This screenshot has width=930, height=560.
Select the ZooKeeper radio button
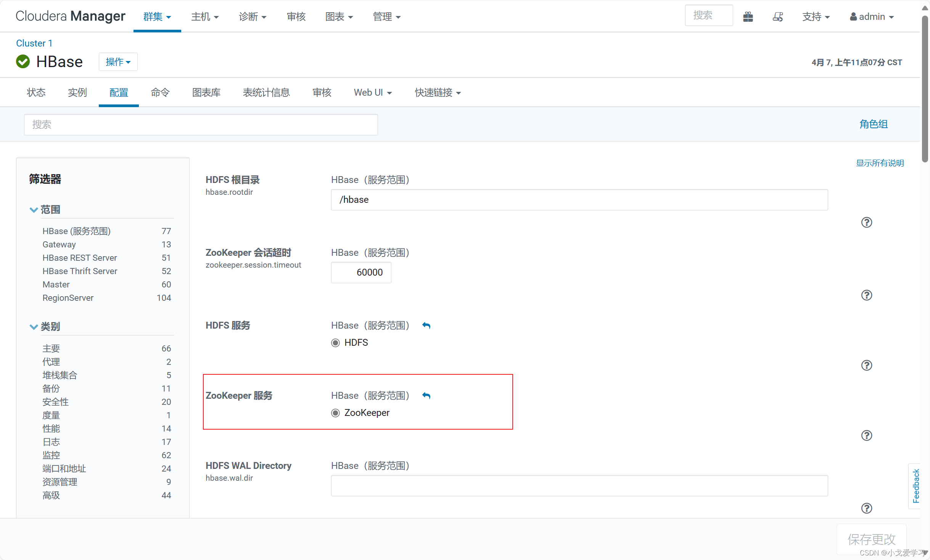(x=335, y=413)
